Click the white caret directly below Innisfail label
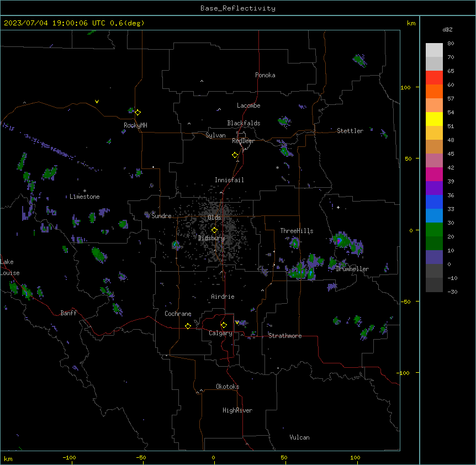476x465 pixels. pyautogui.click(x=221, y=192)
